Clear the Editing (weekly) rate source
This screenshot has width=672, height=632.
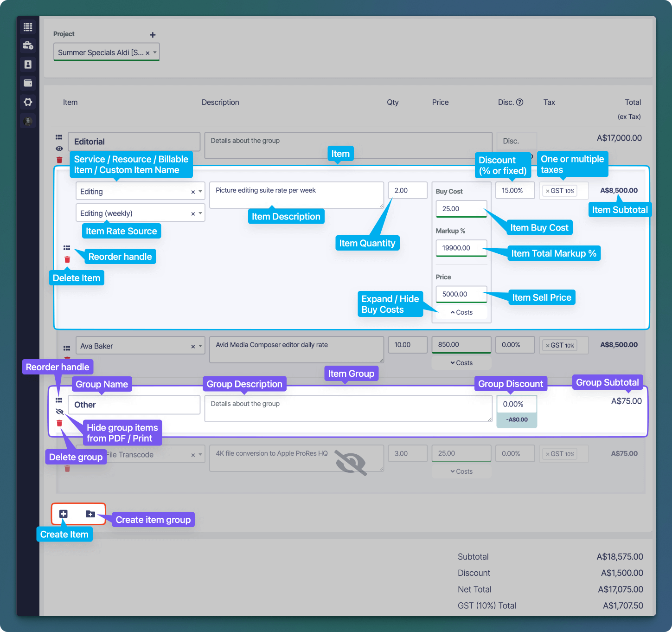[x=193, y=213]
